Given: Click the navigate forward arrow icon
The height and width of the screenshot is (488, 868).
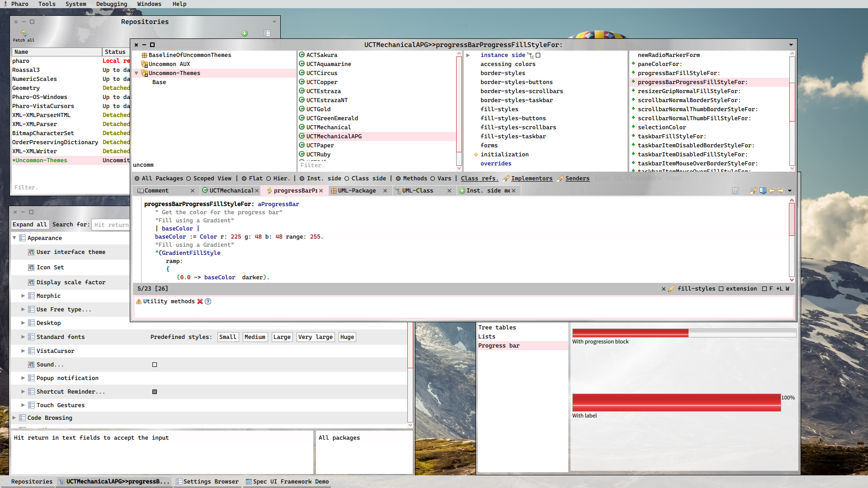Looking at the screenshot, I should coord(781,191).
